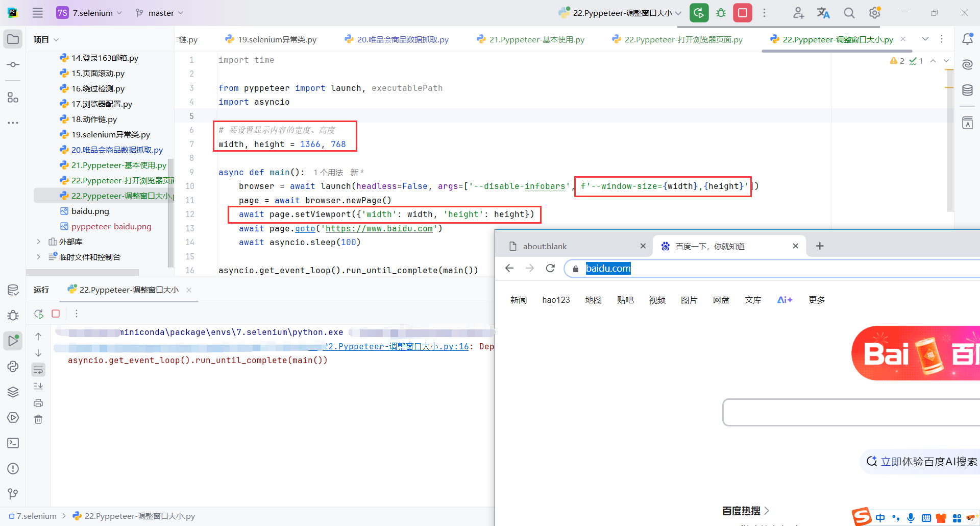Screen dimensions: 980x526
Task: Print the Run console output
Action: tap(38, 403)
